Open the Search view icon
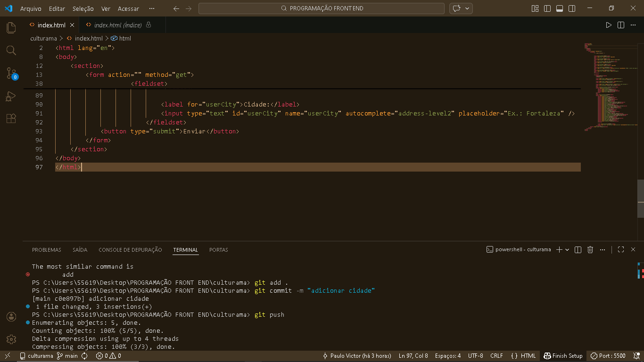Screen dimensions: 644x362 pyautogui.click(x=11, y=50)
